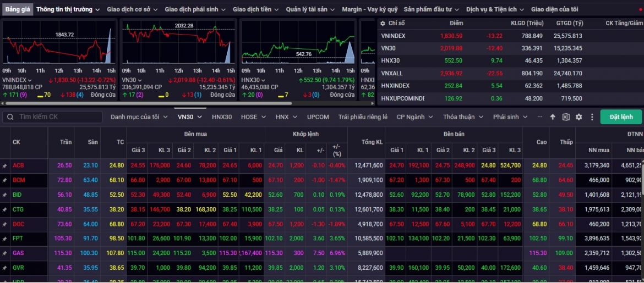Pin the BID row

(4, 195)
